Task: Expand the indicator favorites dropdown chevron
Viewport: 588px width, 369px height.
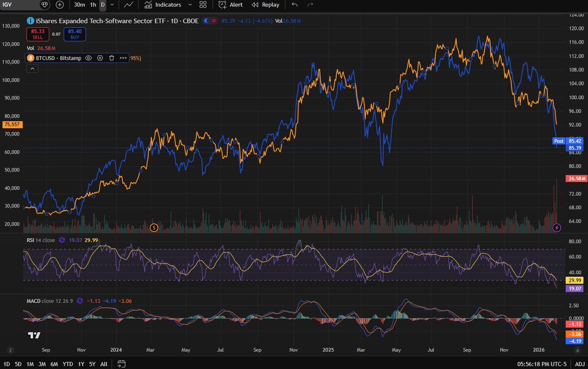Action: tap(190, 4)
